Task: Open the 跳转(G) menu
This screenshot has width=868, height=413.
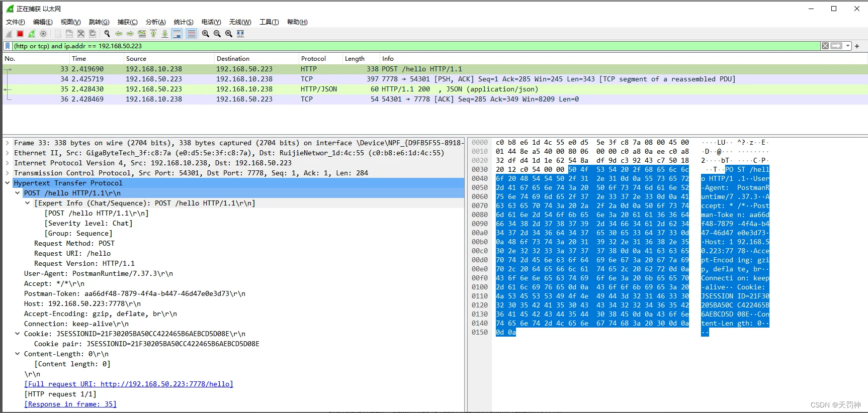Action: pyautogui.click(x=99, y=22)
